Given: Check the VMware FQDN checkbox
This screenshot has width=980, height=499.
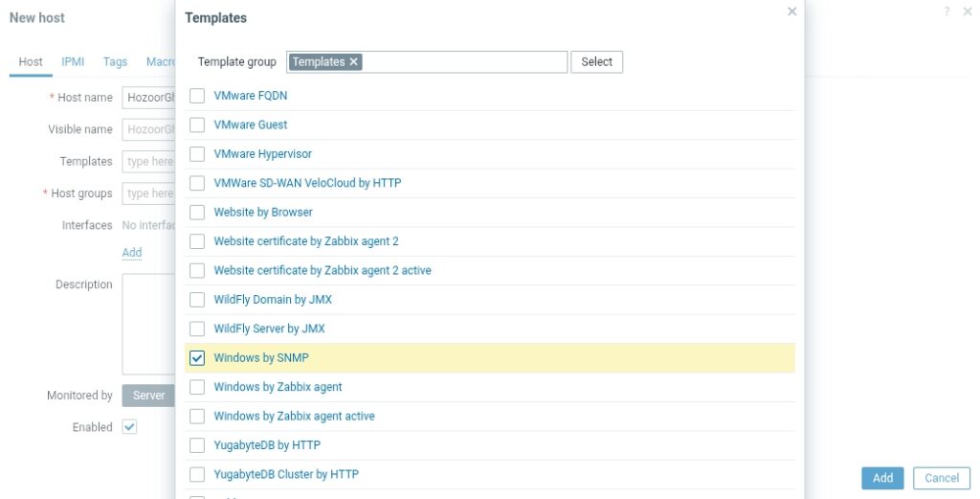Looking at the screenshot, I should coord(197,96).
